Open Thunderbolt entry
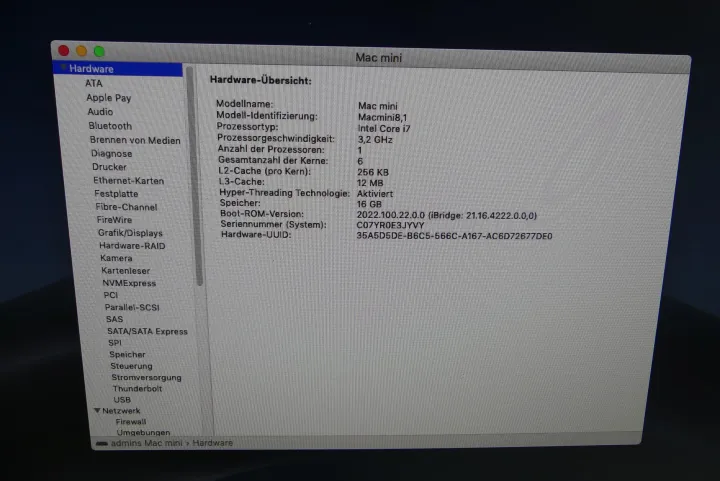Image resolution: width=720 pixels, height=481 pixels. point(137,388)
